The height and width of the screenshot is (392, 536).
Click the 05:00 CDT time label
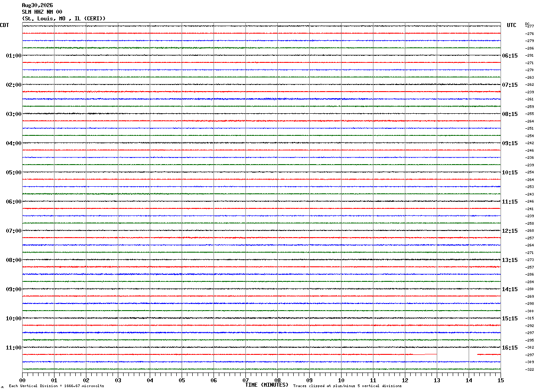pos(14,173)
